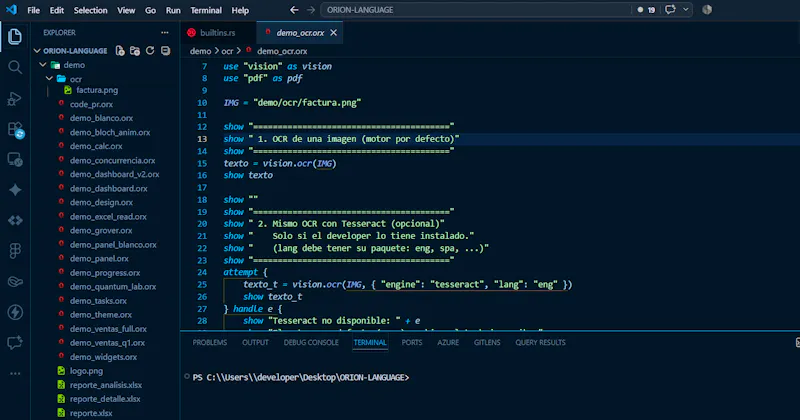Open the chat sparkle icon in activity bar
Viewport: 800px width, 420px height.
pyautogui.click(x=15, y=342)
